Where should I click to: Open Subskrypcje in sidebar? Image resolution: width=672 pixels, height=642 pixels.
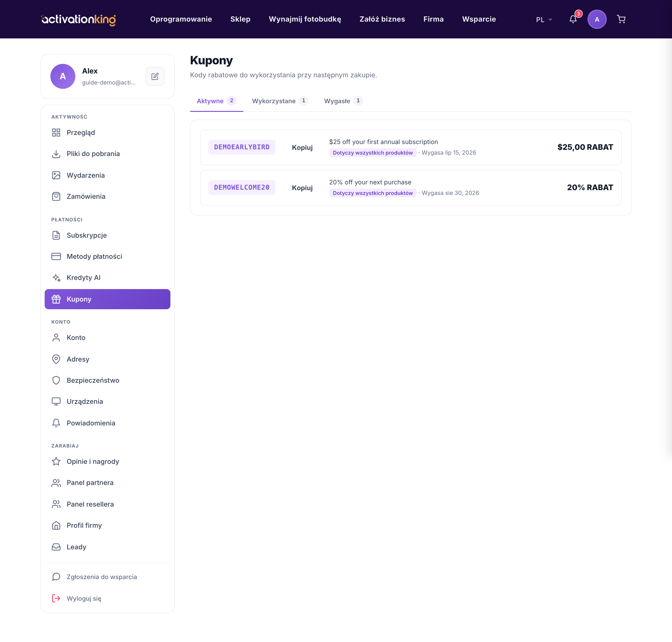click(108, 236)
